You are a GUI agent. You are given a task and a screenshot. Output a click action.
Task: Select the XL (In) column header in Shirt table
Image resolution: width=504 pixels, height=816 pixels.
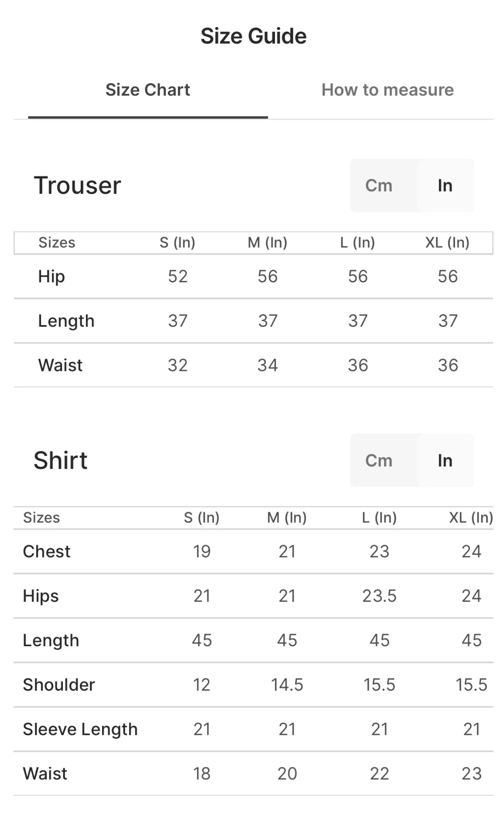coord(471,518)
